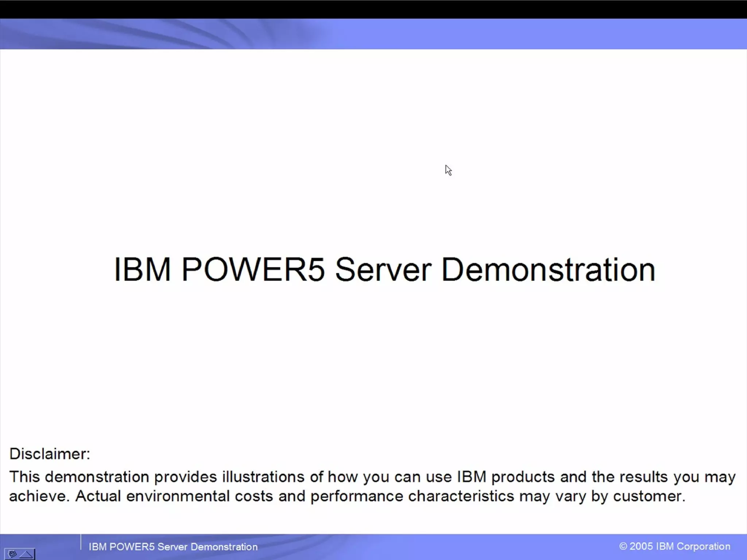Click the word 'Demonstration' in main title
The width and height of the screenshot is (747, 560).
548,270
